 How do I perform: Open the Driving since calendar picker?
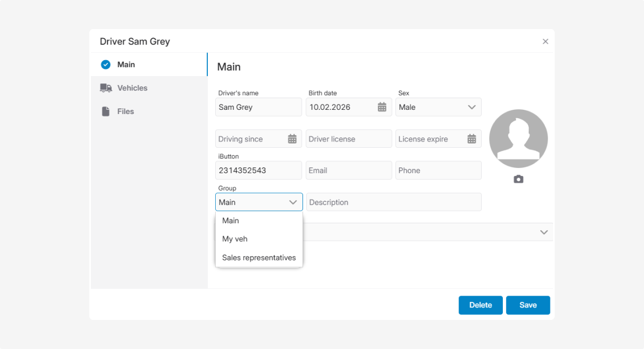pyautogui.click(x=292, y=139)
